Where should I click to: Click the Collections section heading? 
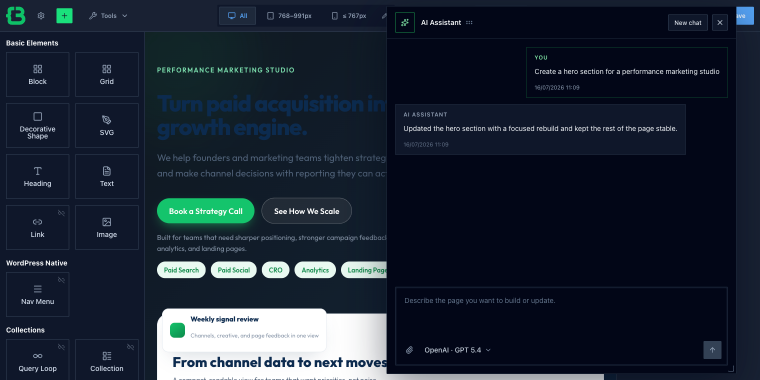pyautogui.click(x=25, y=330)
